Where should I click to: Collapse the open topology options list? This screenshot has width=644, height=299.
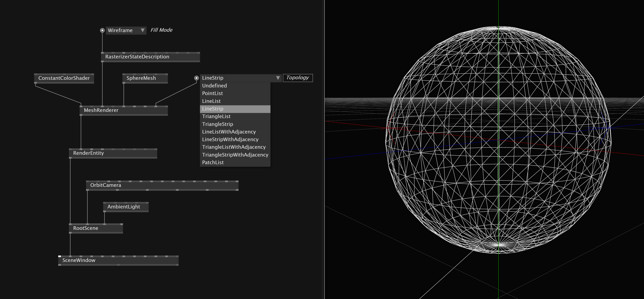278,78
